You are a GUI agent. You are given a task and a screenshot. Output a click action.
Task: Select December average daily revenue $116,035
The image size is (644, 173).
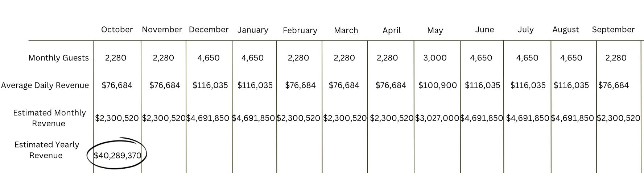pos(210,85)
